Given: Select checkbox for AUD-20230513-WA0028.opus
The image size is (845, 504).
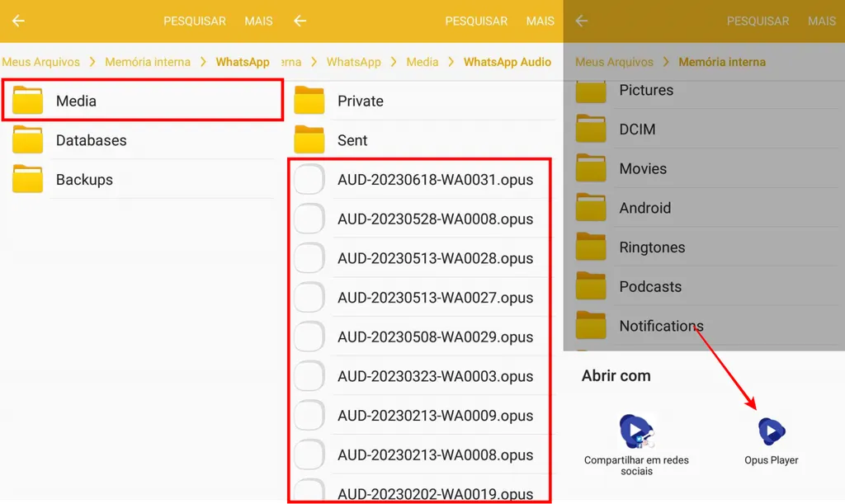Looking at the screenshot, I should [x=309, y=258].
